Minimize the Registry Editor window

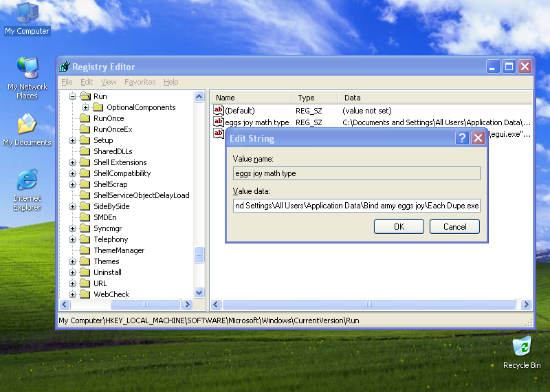coord(492,66)
